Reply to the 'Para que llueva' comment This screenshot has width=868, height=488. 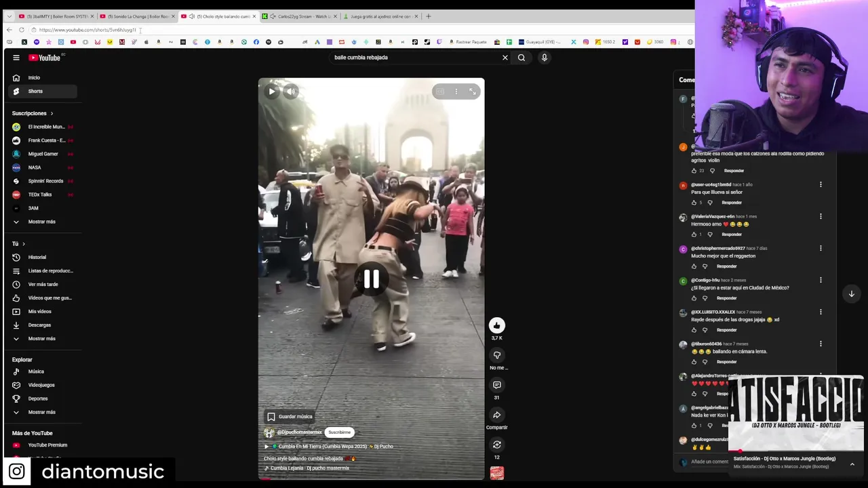pyautogui.click(x=732, y=203)
